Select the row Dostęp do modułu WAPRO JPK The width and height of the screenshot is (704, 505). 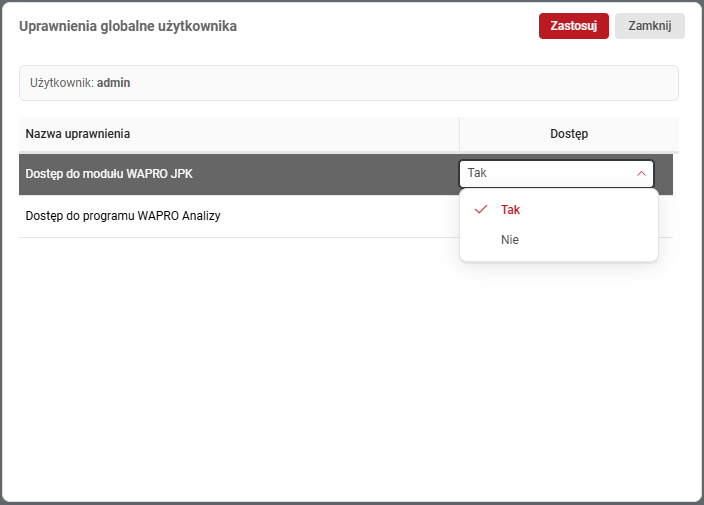click(109, 174)
